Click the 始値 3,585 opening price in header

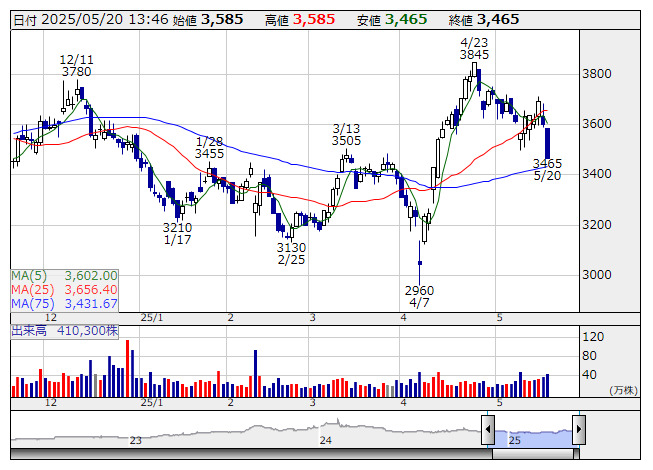[208, 20]
